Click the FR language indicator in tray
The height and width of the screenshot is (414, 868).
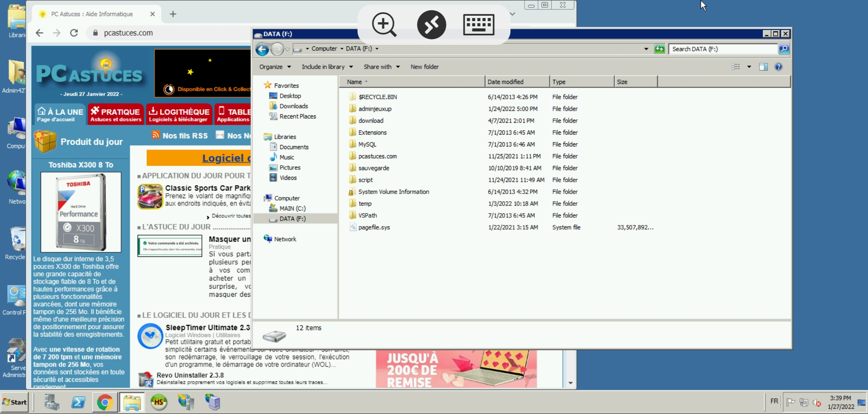click(x=774, y=401)
